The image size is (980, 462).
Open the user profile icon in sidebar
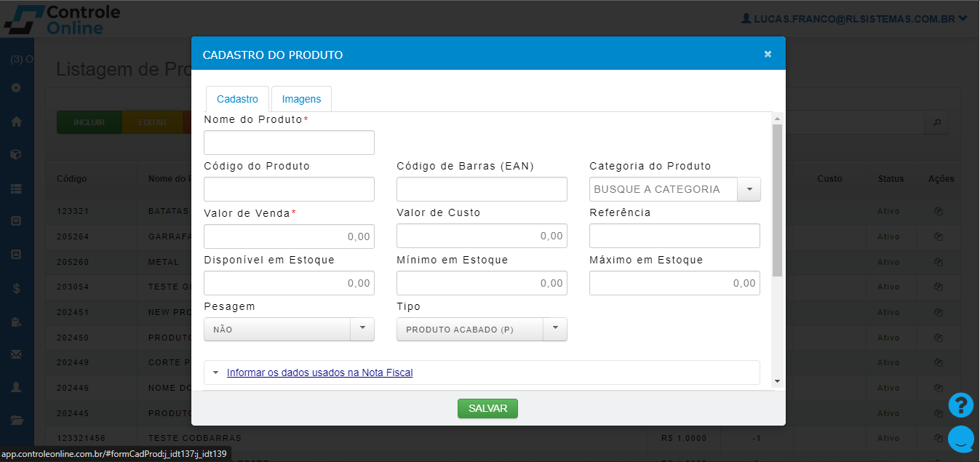[x=16, y=388]
